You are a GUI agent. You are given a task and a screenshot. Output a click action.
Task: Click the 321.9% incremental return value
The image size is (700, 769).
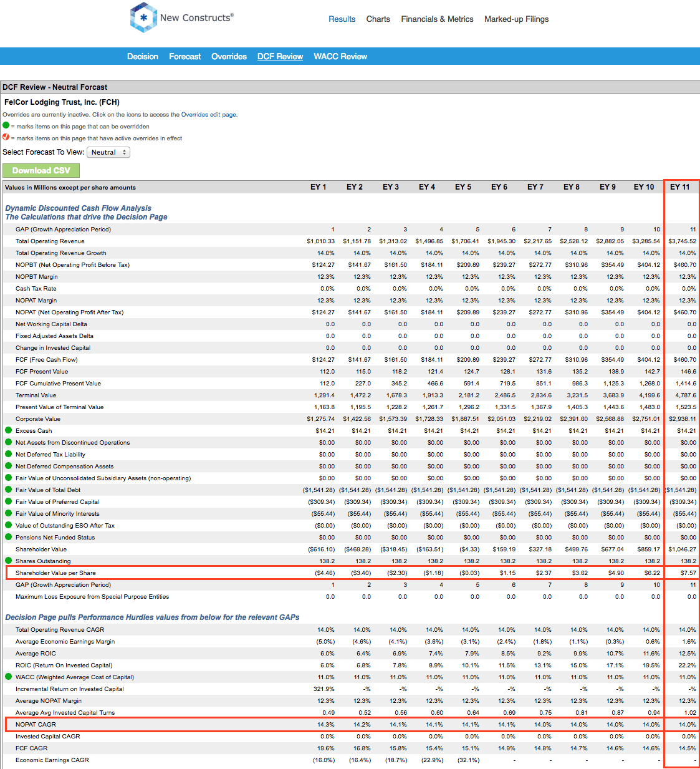[x=324, y=689]
